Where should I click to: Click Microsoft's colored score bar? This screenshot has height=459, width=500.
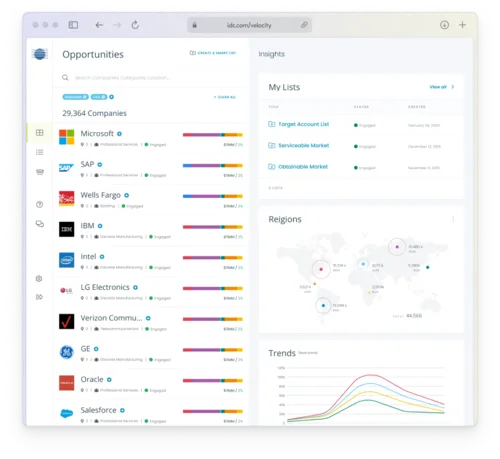(x=213, y=135)
